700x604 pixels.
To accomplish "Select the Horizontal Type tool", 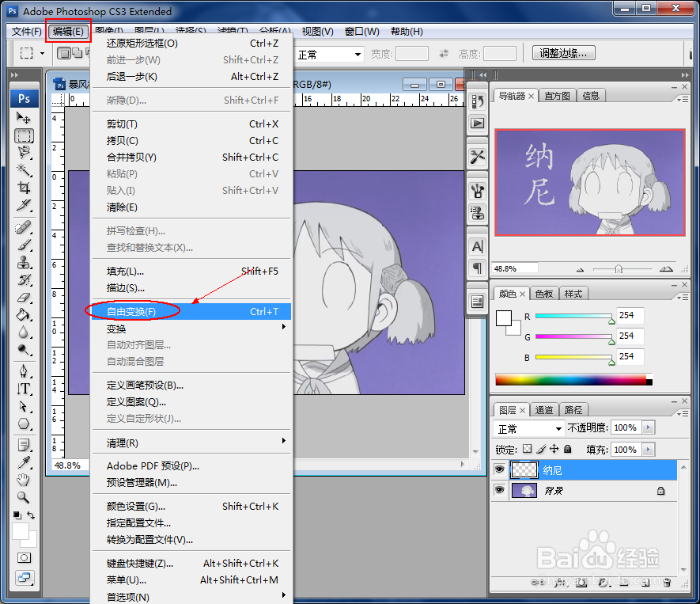I will (x=24, y=389).
